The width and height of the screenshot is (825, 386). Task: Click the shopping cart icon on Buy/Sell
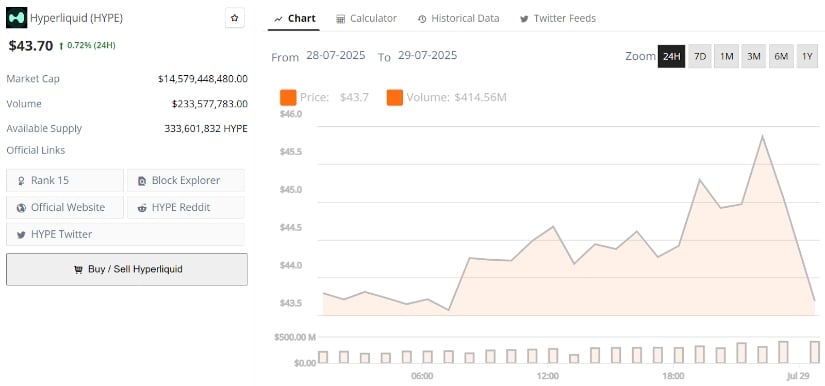coord(78,270)
